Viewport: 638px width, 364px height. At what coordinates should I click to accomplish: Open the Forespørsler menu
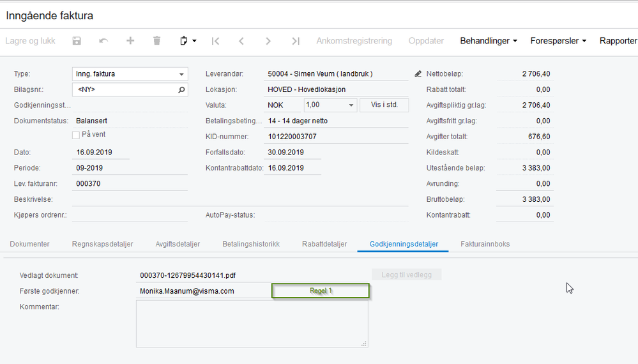pos(558,41)
